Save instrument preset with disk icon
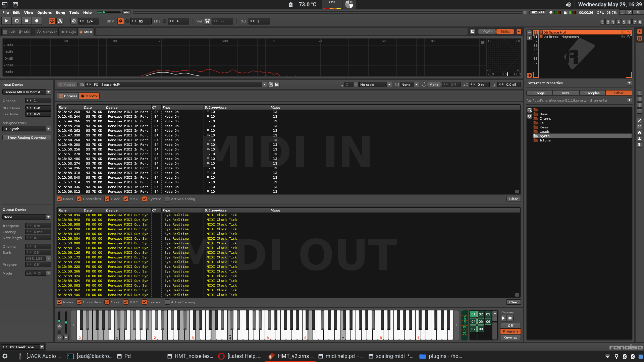The width and height of the screenshot is (644, 362). (277, 84)
